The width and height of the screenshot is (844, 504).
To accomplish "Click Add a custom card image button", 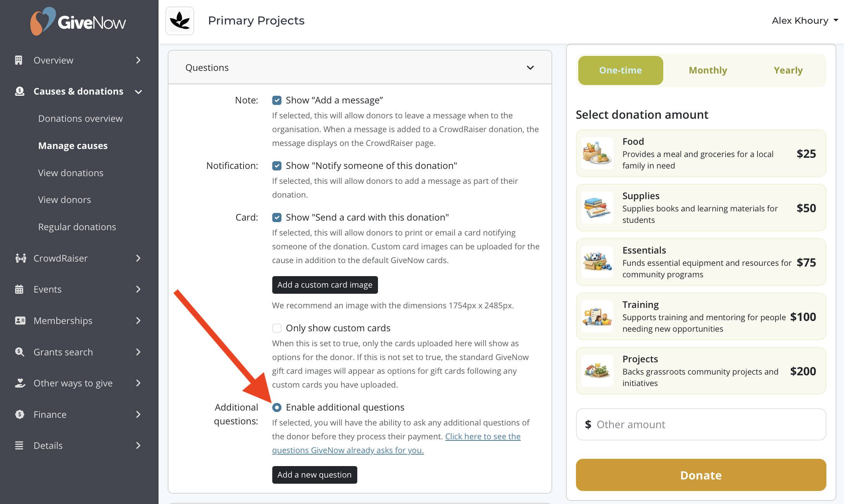I will (325, 285).
